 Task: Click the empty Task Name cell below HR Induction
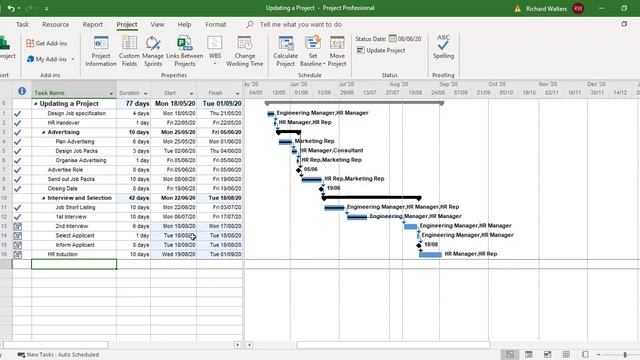point(74,264)
